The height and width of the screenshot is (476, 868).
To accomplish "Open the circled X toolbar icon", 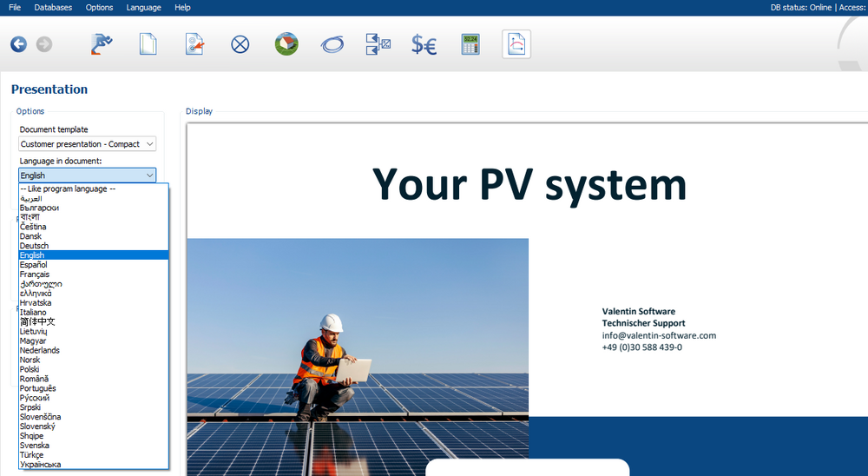I will (x=240, y=44).
